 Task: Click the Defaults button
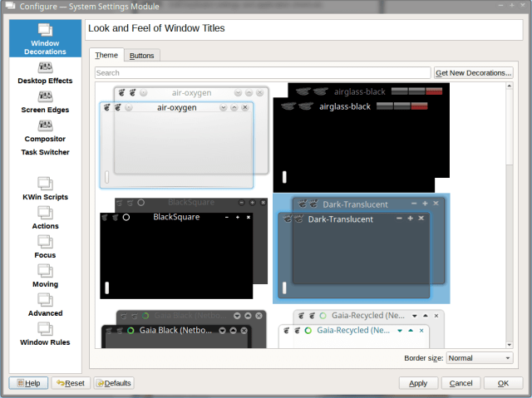point(114,383)
